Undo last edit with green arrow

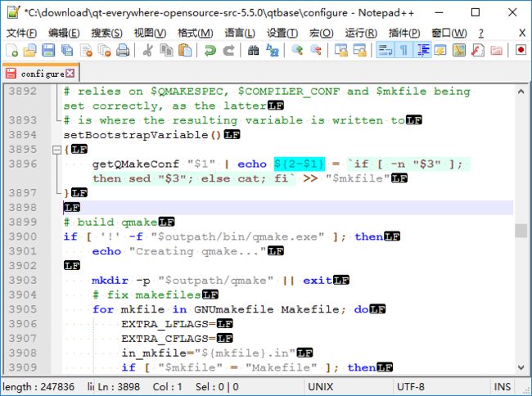click(210, 50)
